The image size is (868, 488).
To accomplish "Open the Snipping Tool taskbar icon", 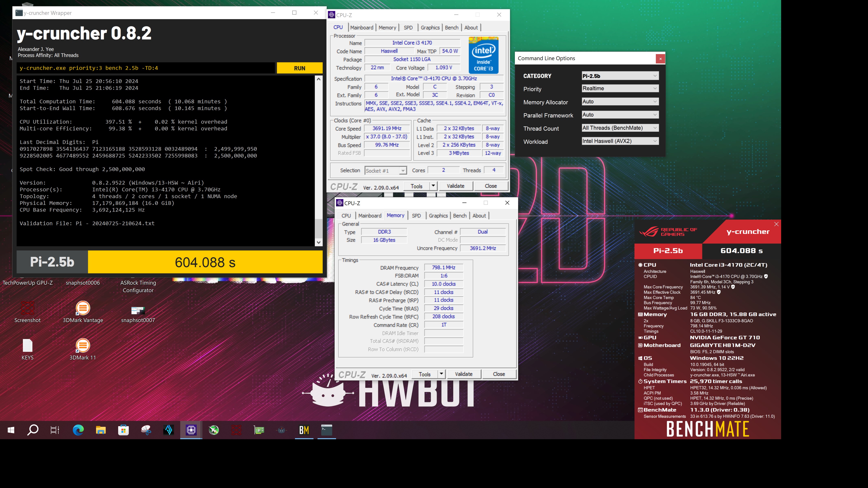I will pyautogui.click(x=146, y=430).
